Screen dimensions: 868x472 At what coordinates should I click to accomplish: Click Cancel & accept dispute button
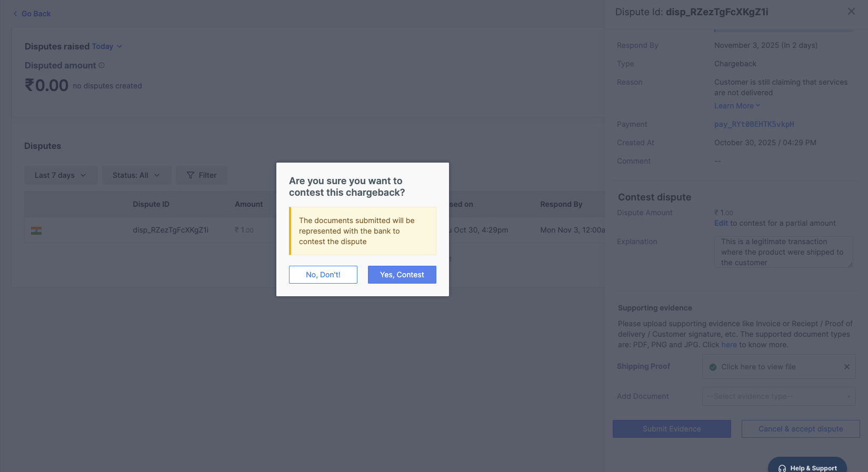[x=800, y=429]
